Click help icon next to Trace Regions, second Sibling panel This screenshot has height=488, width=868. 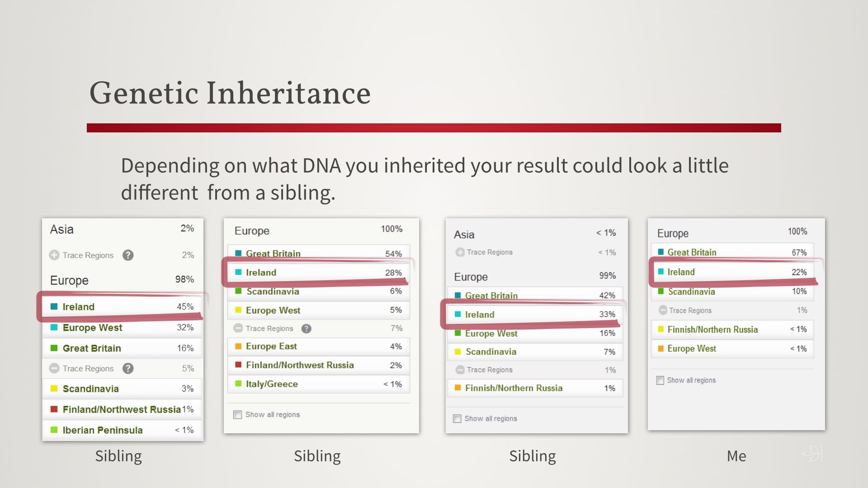pos(307,328)
